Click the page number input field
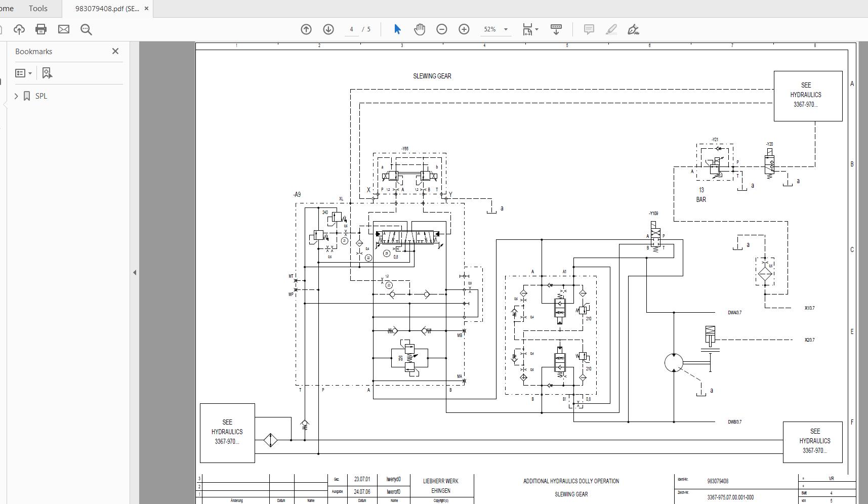Image resolution: width=868 pixels, height=504 pixels. [351, 29]
